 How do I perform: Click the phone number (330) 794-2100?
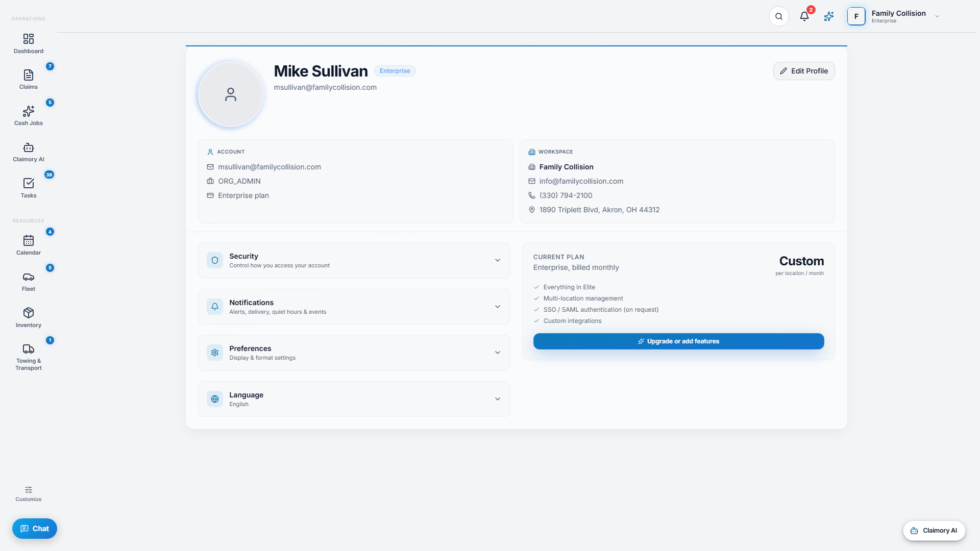[x=566, y=195]
